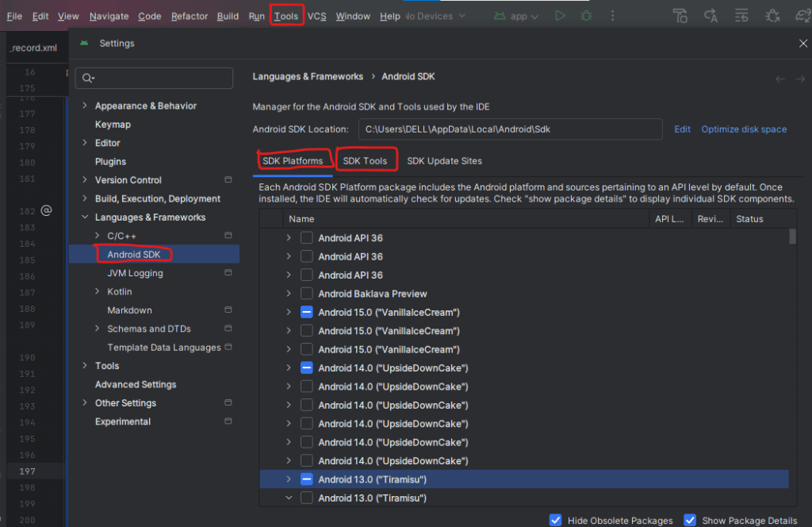The image size is (812, 527).
Task: Toggle the Show Package Details checkbox
Action: pyautogui.click(x=690, y=520)
